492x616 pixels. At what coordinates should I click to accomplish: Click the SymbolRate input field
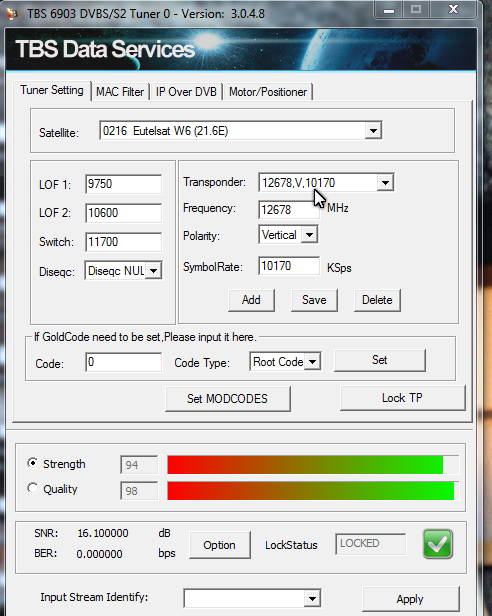point(289,266)
